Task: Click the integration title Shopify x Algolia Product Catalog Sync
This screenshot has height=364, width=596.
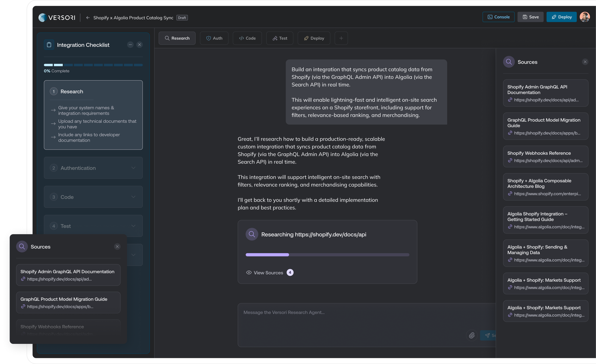Action: click(x=133, y=18)
